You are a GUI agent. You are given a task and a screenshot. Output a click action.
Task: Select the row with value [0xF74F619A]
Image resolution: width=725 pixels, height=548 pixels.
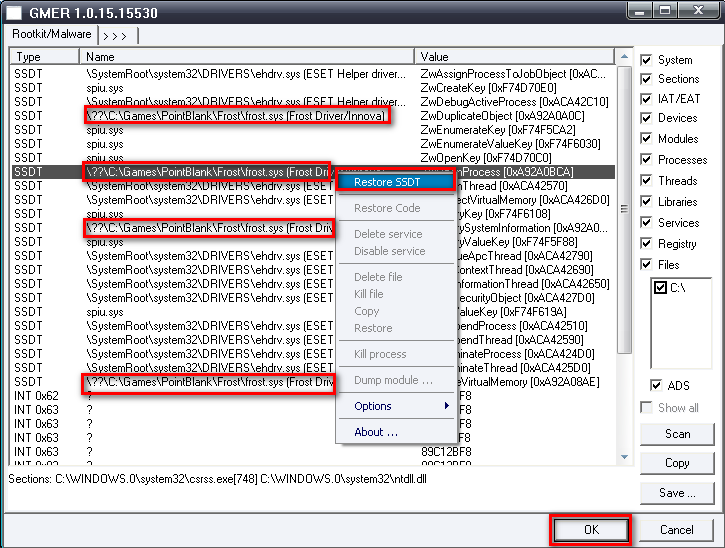[x=313, y=312]
